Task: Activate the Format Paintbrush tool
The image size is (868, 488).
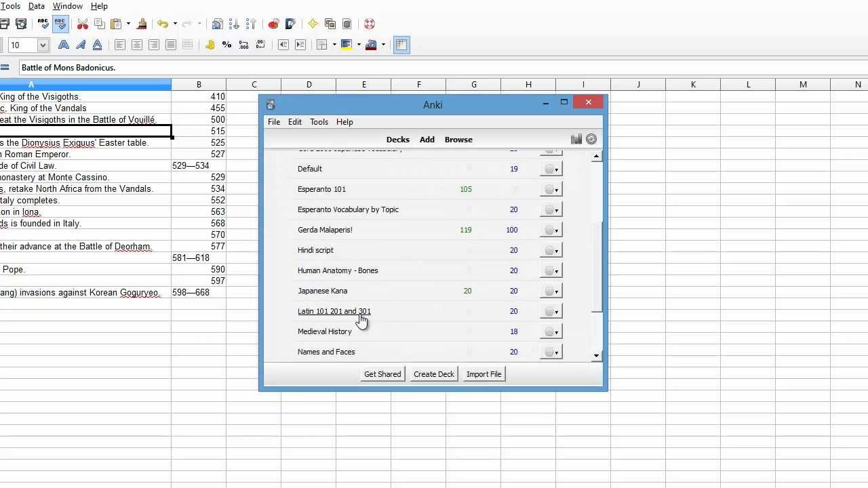Action: [142, 24]
